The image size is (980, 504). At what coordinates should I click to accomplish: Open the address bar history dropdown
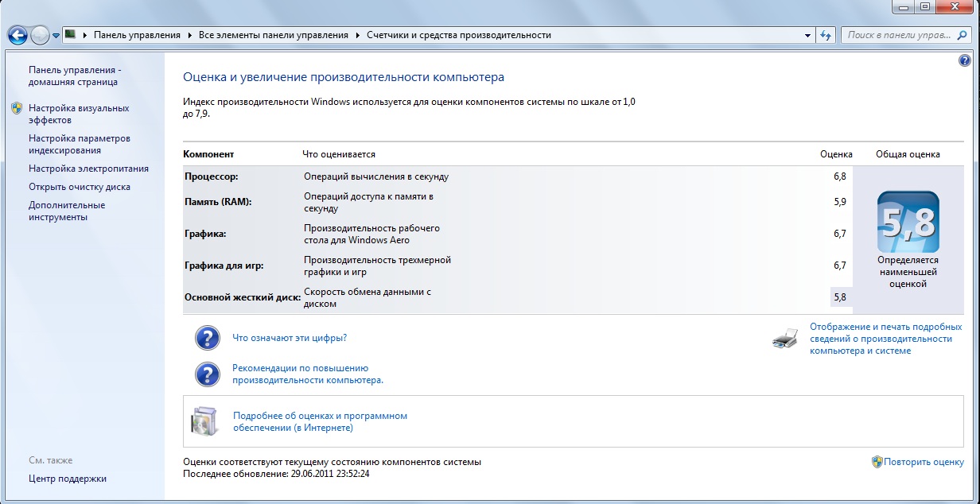click(x=807, y=35)
